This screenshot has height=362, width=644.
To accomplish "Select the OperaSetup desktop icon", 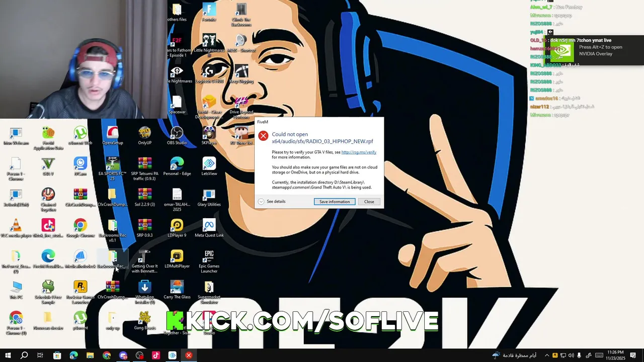I will (112, 136).
